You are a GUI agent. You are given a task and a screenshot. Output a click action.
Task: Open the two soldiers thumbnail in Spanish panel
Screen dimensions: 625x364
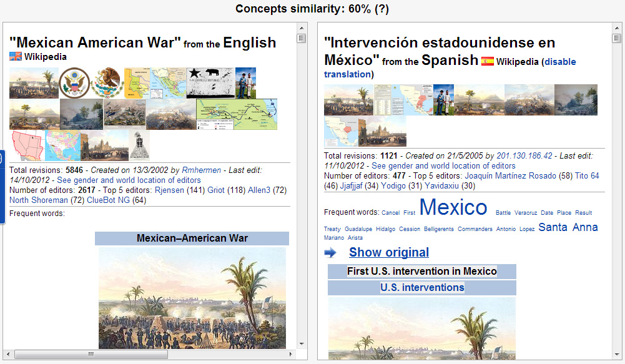click(x=444, y=100)
